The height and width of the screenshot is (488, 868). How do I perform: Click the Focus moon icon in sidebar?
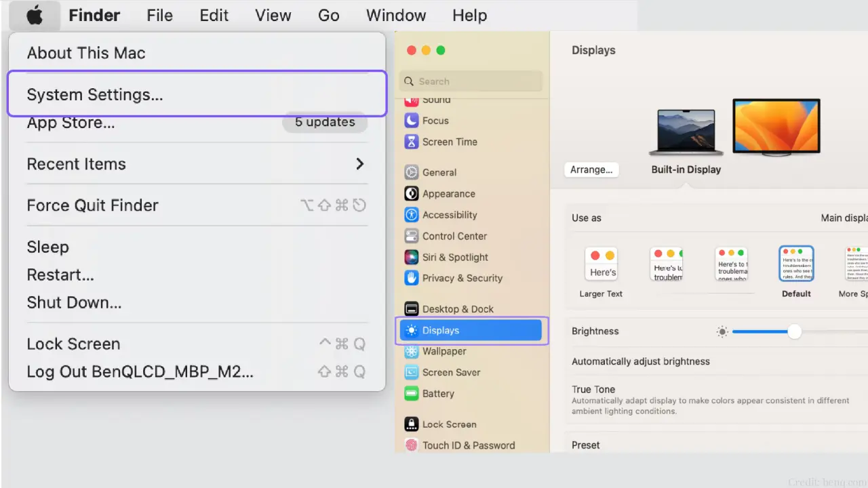coord(411,121)
